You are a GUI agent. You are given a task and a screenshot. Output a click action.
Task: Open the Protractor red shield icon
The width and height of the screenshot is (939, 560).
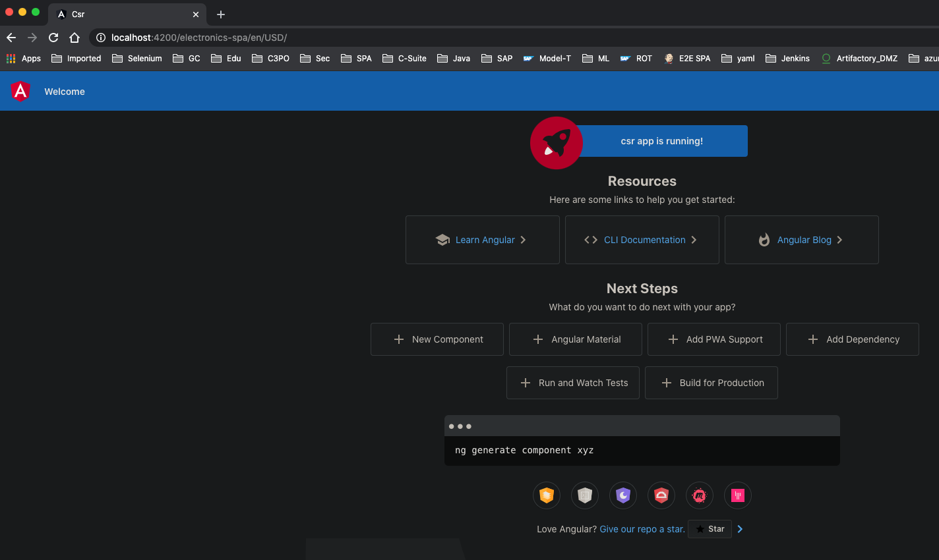pyautogui.click(x=661, y=495)
